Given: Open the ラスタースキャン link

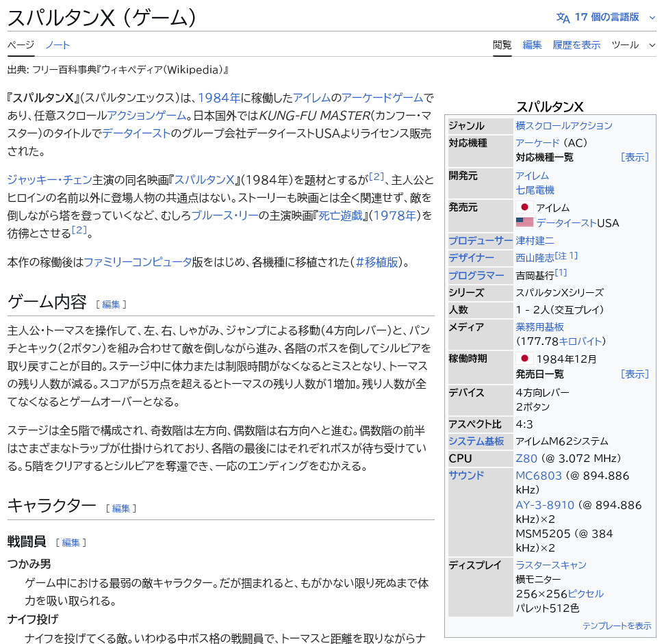Looking at the screenshot, I should (551, 565).
